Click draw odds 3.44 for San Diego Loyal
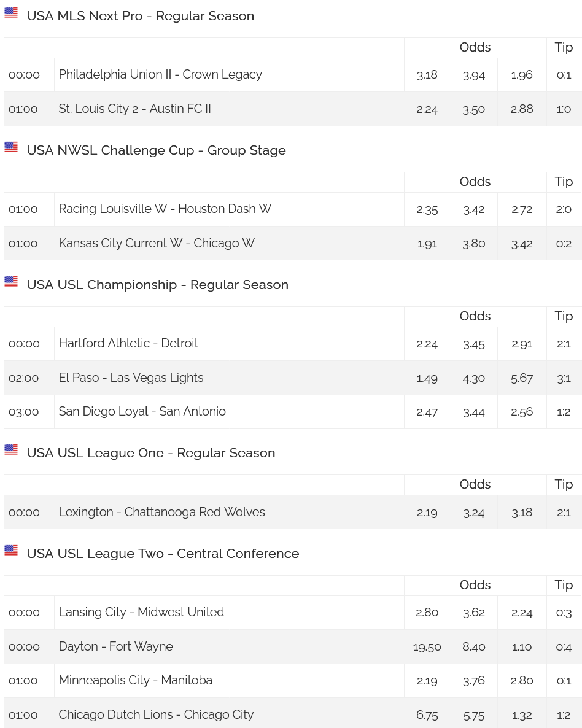The height and width of the screenshot is (728, 582). click(x=474, y=412)
